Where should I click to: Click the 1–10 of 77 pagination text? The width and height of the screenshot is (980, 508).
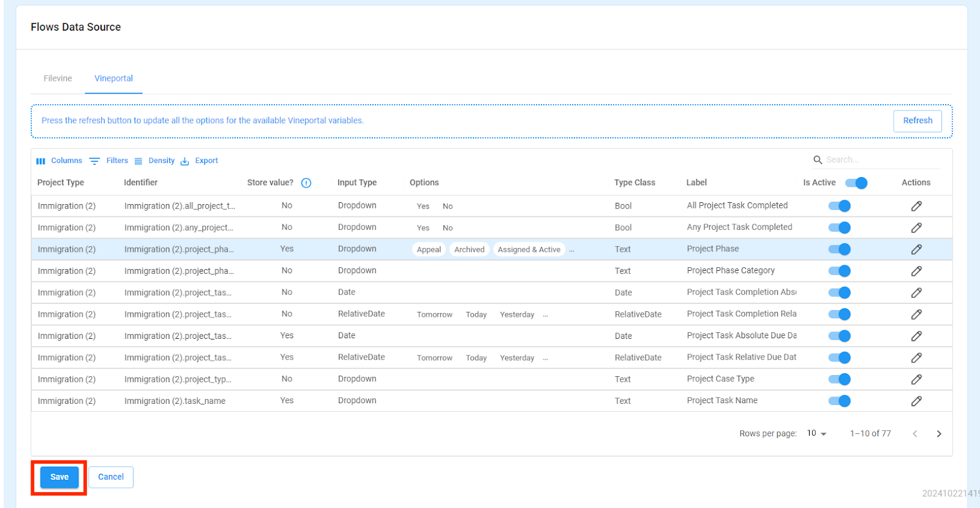point(870,433)
